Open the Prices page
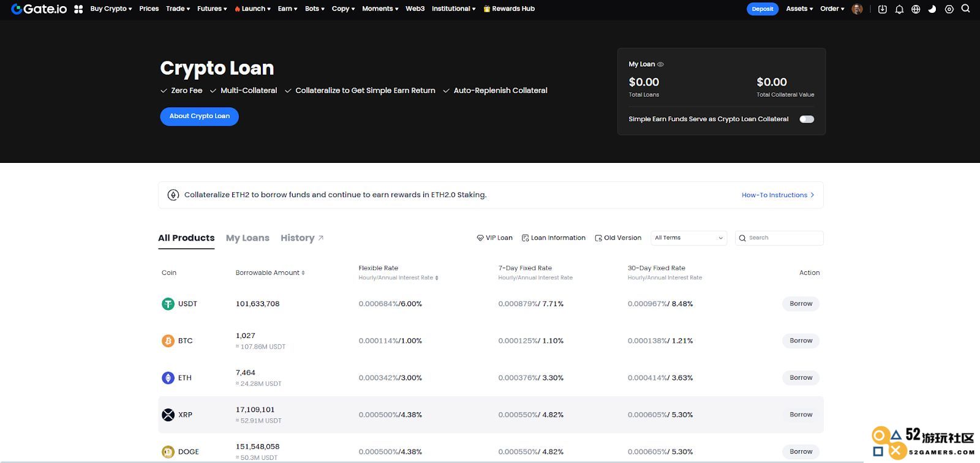The width and height of the screenshot is (980, 463). [149, 9]
